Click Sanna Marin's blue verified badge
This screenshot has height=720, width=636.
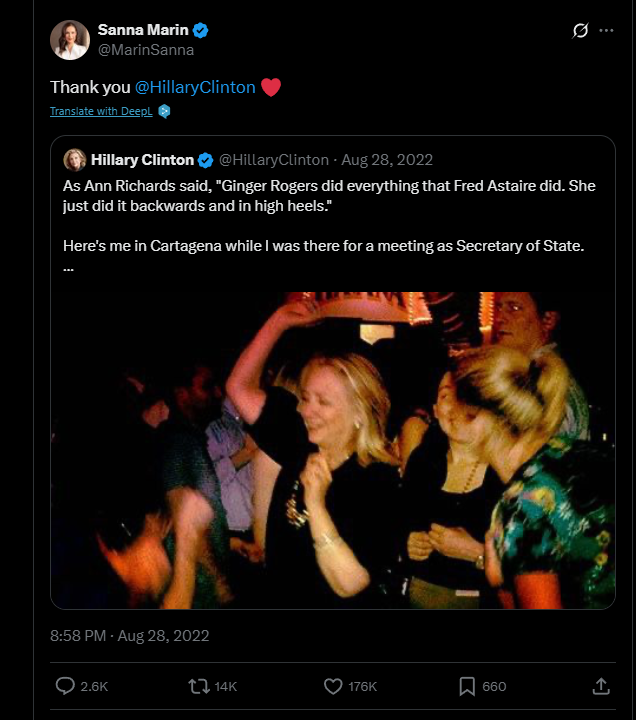tap(201, 30)
